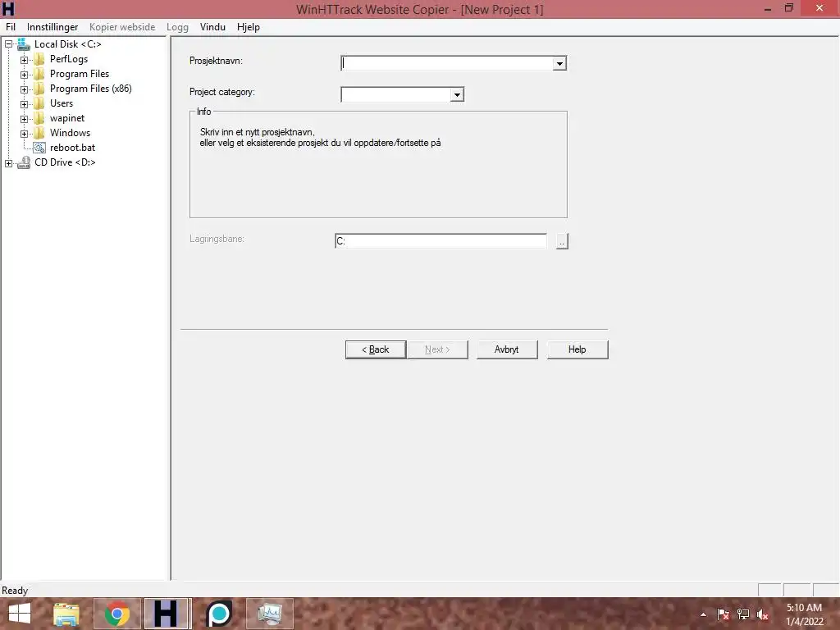The height and width of the screenshot is (630, 840).
Task: Collapse the Local Disk C: tree node
Action: pyautogui.click(x=8, y=44)
